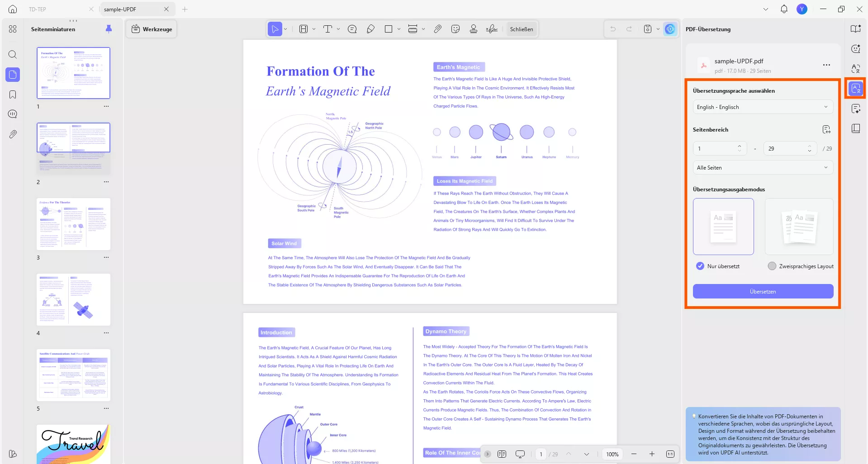Open page 1 thumbnail options menu
This screenshot has width=868, height=464.
(106, 107)
